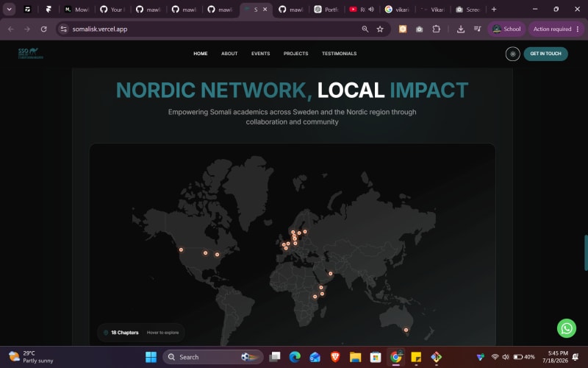Open the EVENTS nav link

coord(260,54)
